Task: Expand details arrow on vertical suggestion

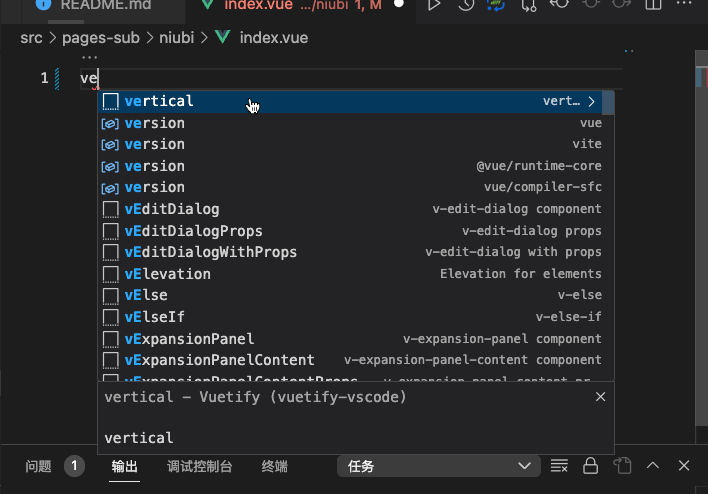Action: (592, 101)
